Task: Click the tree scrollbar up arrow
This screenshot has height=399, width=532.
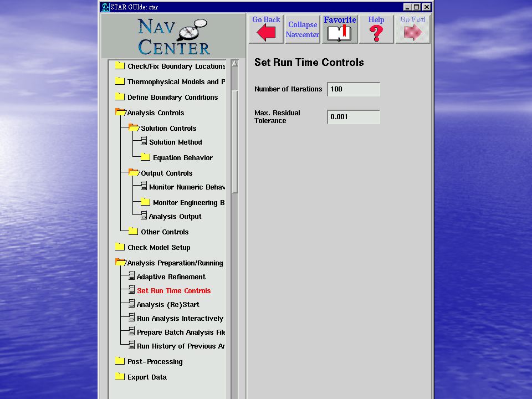Action: 234,63
